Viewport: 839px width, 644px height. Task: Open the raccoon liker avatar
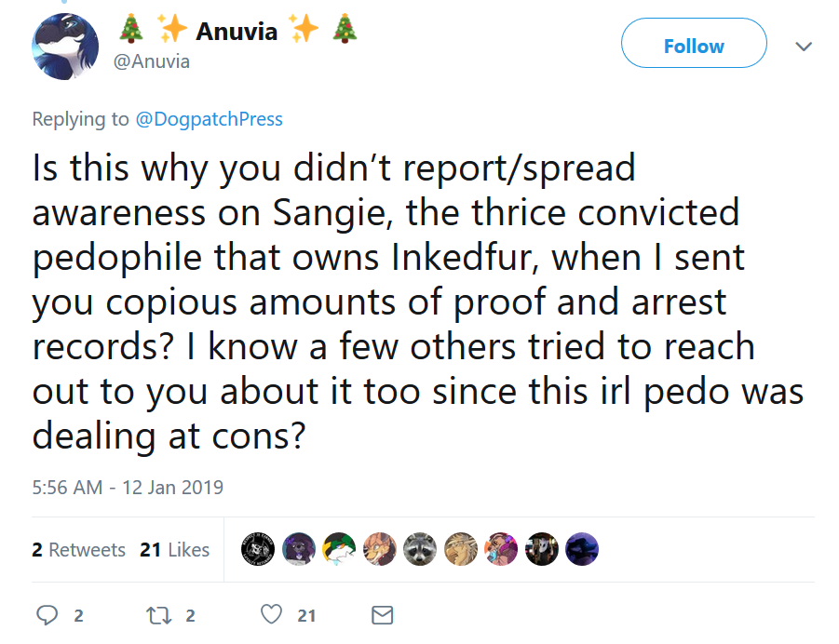click(x=420, y=549)
